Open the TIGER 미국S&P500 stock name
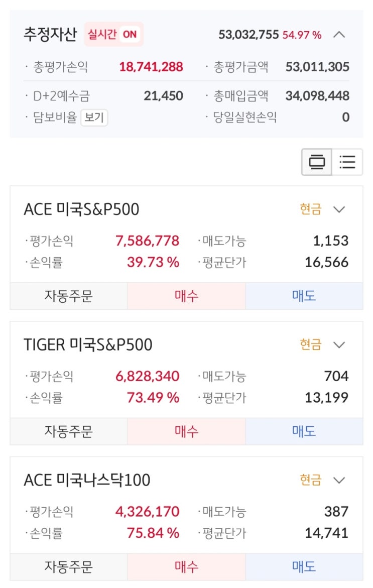Image resolution: width=373 pixels, height=588 pixels. 88,345
